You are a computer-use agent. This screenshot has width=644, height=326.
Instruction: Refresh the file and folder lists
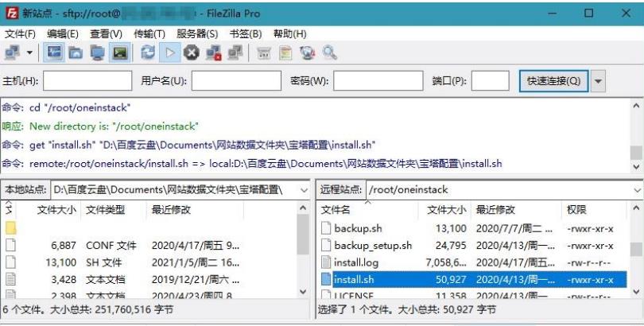point(148,53)
